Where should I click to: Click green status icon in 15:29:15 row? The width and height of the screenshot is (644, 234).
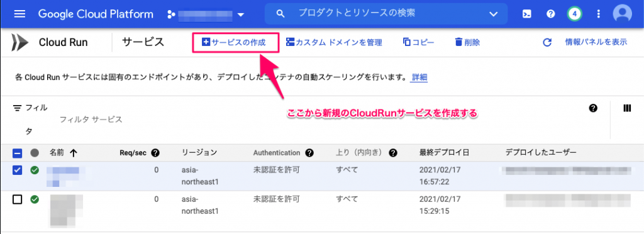point(35,200)
